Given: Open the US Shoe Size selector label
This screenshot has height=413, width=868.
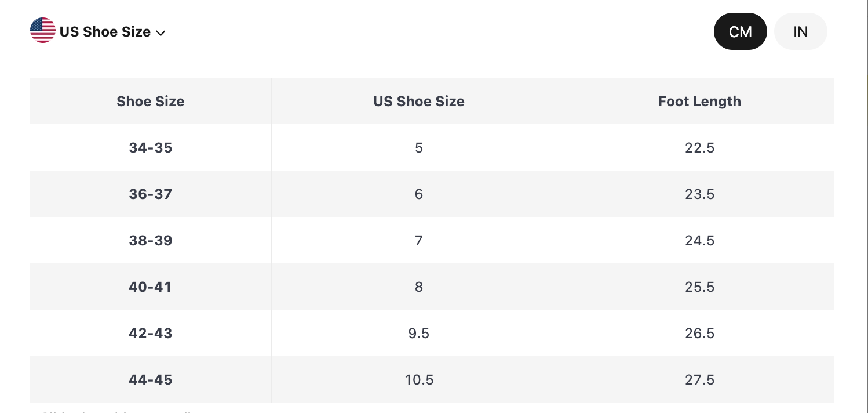Looking at the screenshot, I should (105, 32).
